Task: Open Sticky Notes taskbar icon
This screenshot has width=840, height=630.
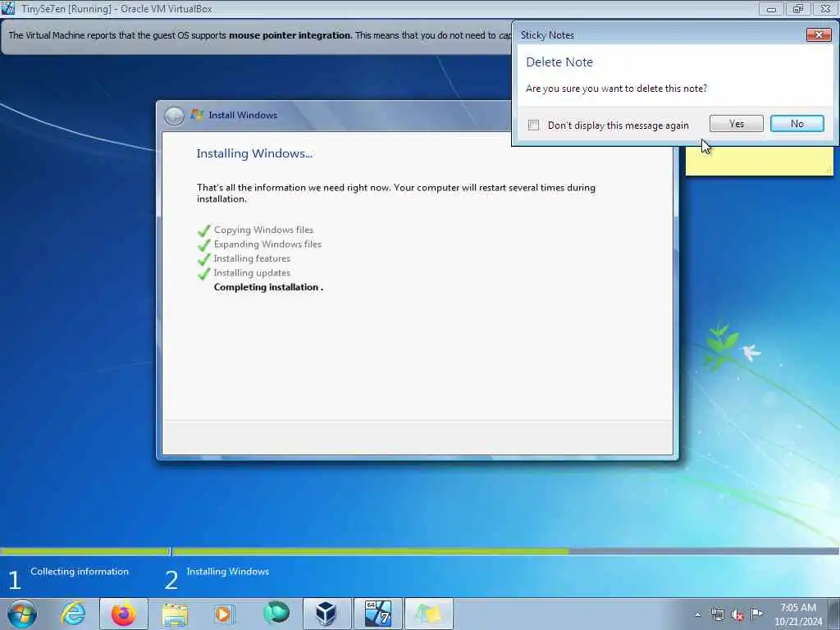Action: (x=428, y=614)
